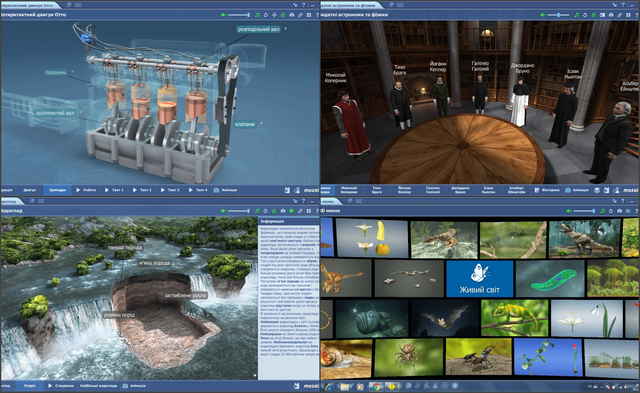Screen dimensions: 640x393
Task: Click reset view icon in waterfall window
Action: pyautogui.click(x=266, y=211)
